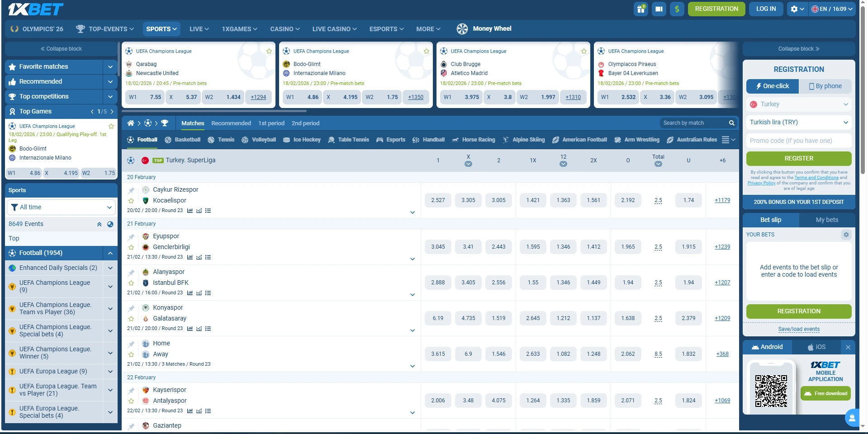The width and height of the screenshot is (868, 434).
Task: Open the settings gear in header
Action: (x=795, y=9)
